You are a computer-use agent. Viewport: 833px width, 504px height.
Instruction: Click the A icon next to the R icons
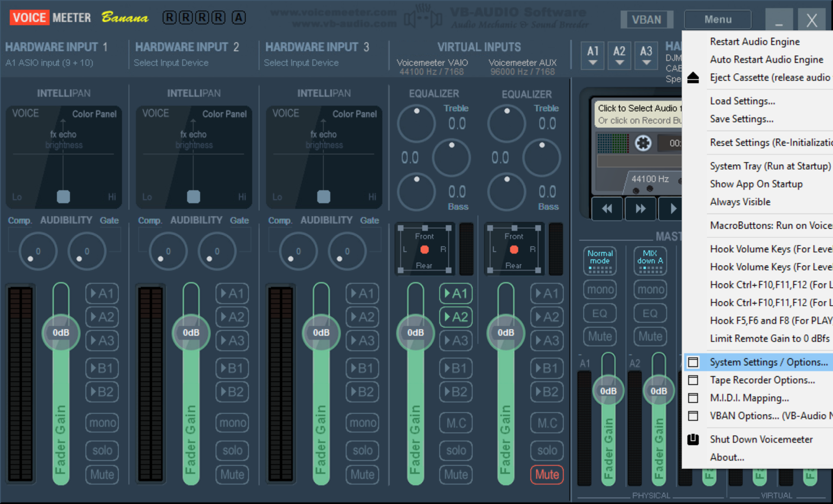coord(239,18)
